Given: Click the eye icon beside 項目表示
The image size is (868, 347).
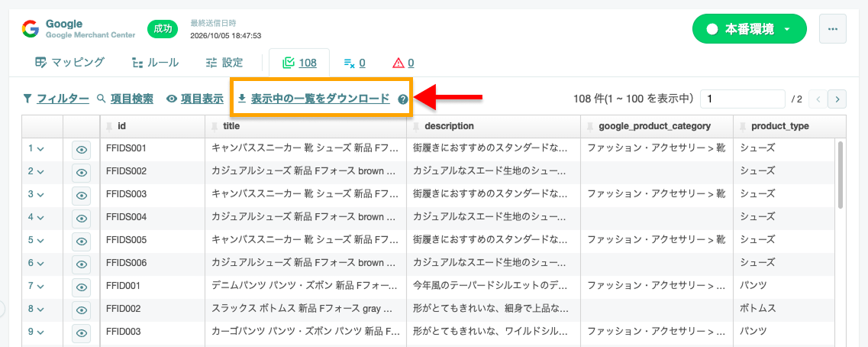Looking at the screenshot, I should [x=172, y=99].
